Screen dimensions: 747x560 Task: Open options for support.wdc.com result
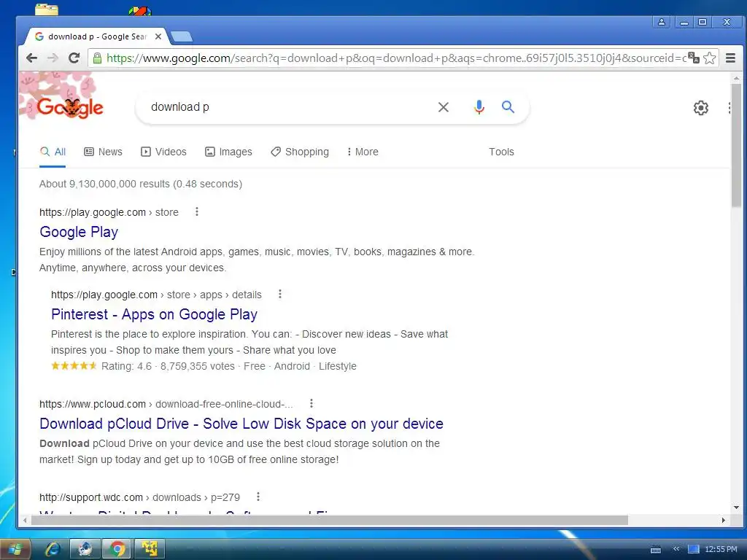pos(258,497)
